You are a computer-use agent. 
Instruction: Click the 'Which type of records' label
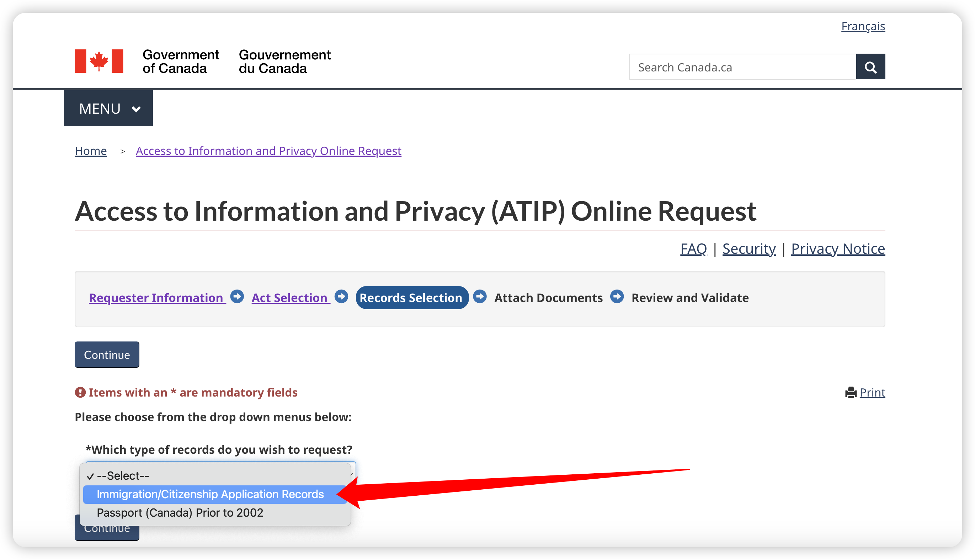pos(219,449)
